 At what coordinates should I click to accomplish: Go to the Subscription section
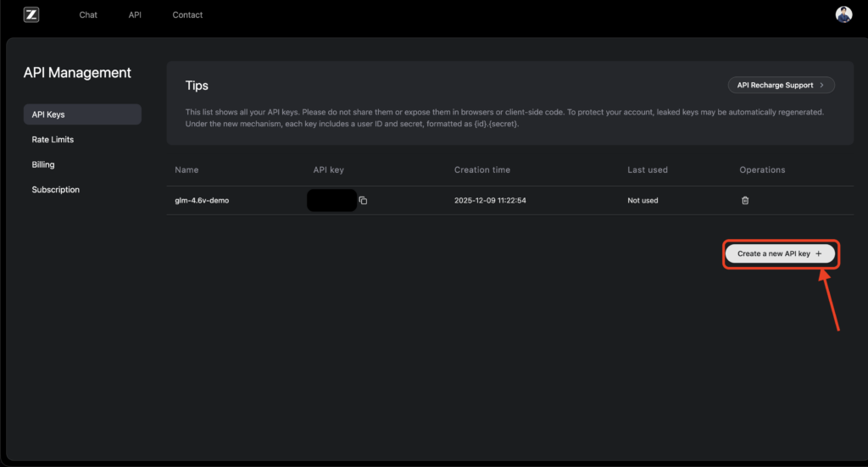[56, 190]
